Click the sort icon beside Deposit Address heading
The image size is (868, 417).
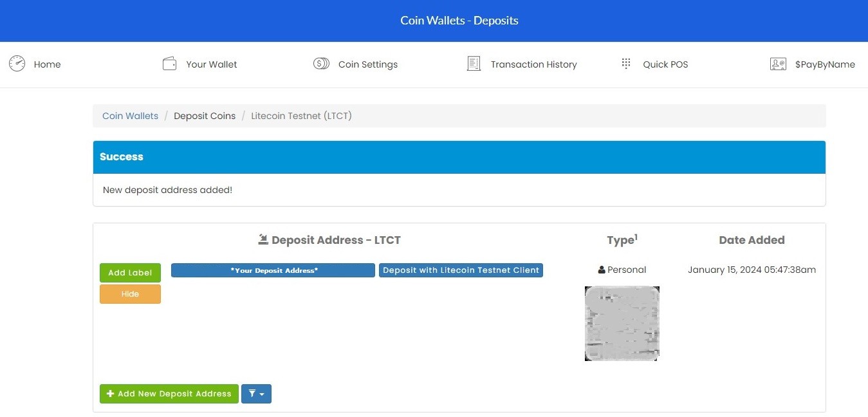click(x=263, y=239)
